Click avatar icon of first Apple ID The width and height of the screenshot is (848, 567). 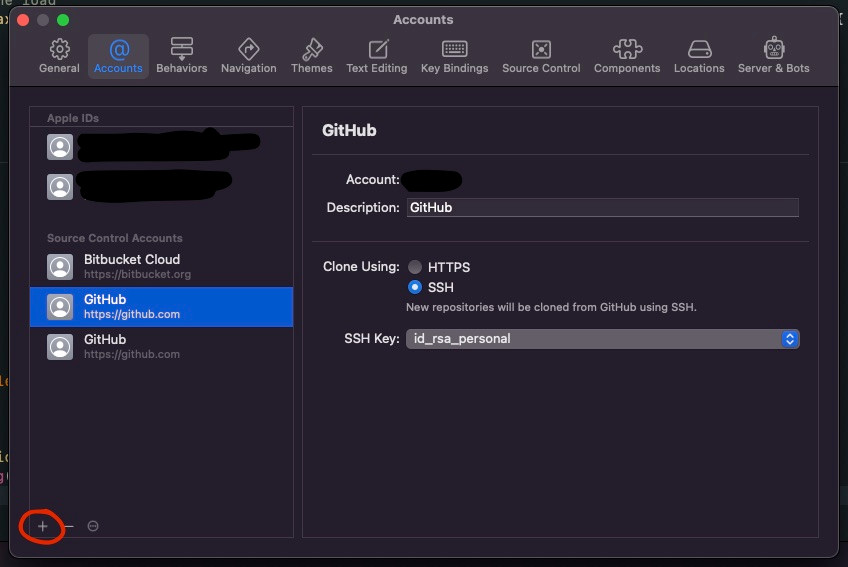[60, 147]
